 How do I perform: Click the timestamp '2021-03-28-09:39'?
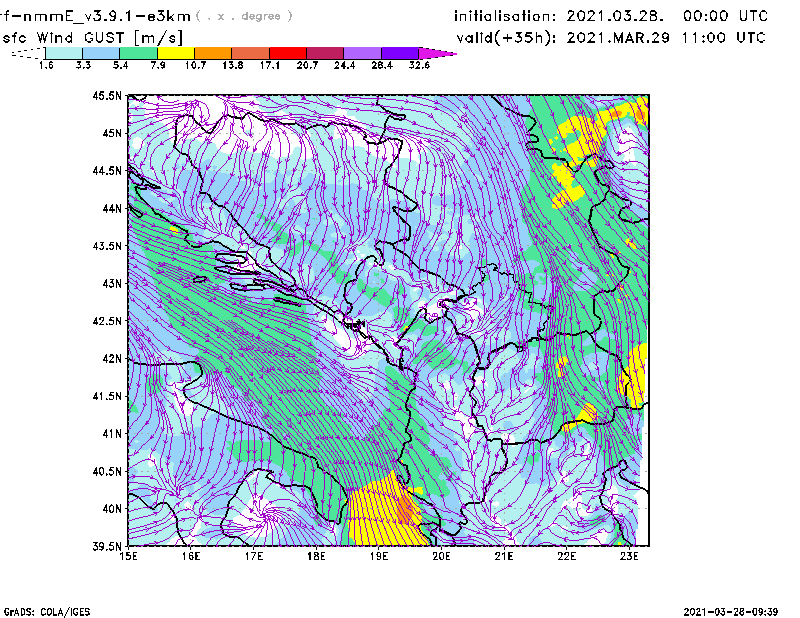731,612
